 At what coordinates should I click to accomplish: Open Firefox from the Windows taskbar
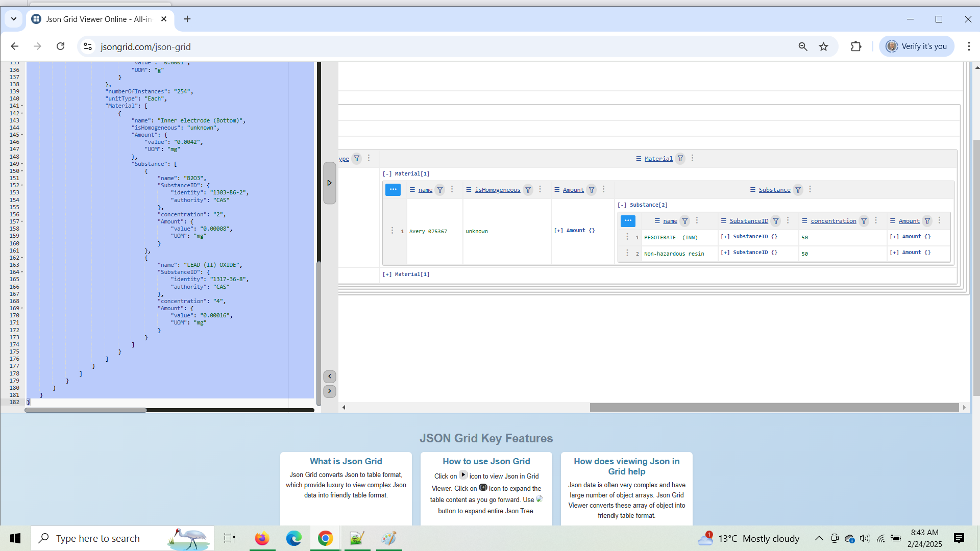(262, 538)
